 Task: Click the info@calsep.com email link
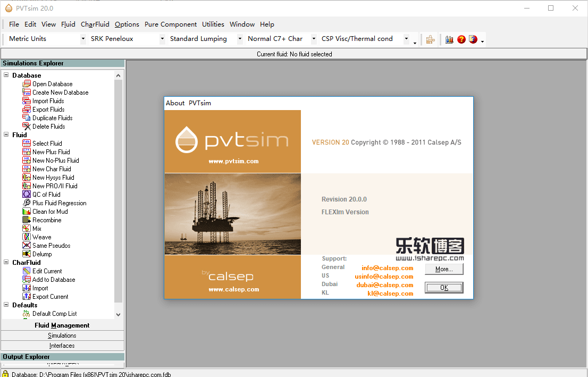pyautogui.click(x=388, y=268)
